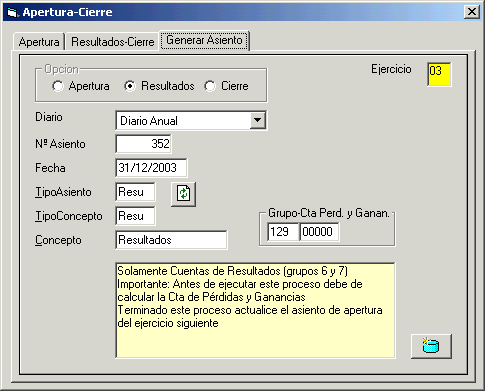The height and width of the screenshot is (391, 485).
Task: Click the yellow Ejercicio box showing 03
Action: pos(439,74)
